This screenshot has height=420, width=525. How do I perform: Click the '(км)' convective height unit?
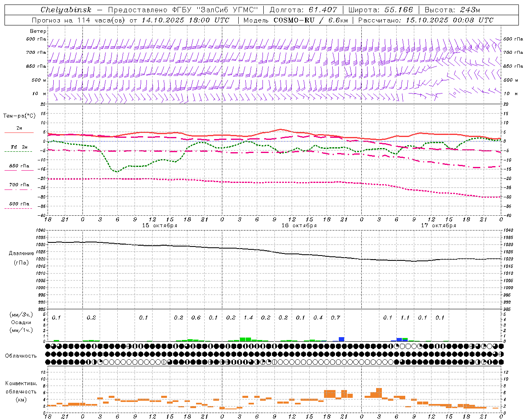21,399
